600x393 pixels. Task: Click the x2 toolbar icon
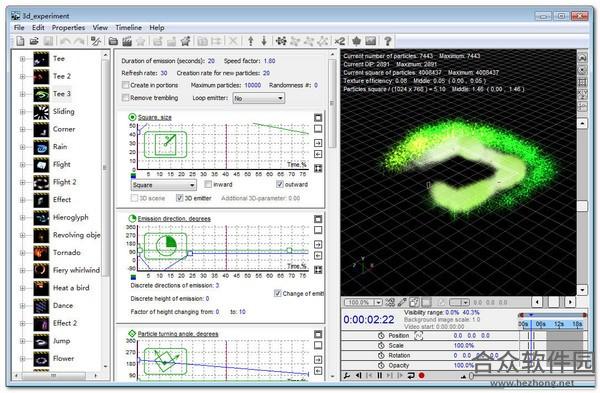[339, 41]
